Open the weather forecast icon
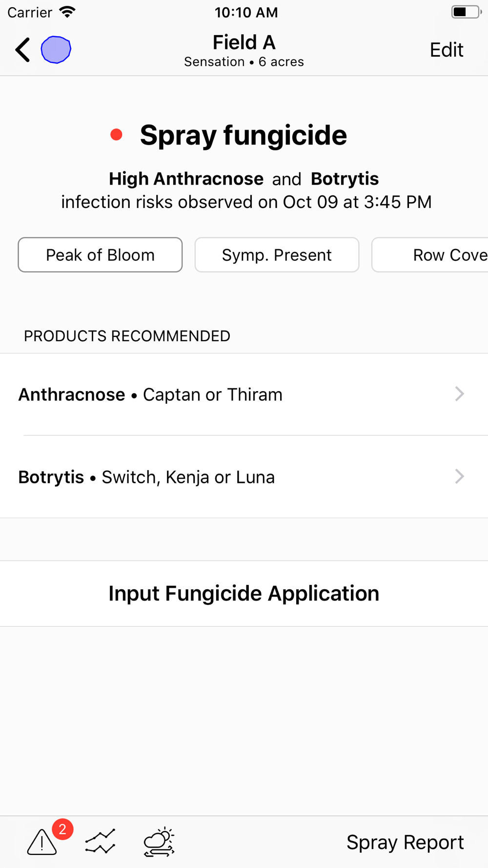Image resolution: width=488 pixels, height=868 pixels. point(159,842)
